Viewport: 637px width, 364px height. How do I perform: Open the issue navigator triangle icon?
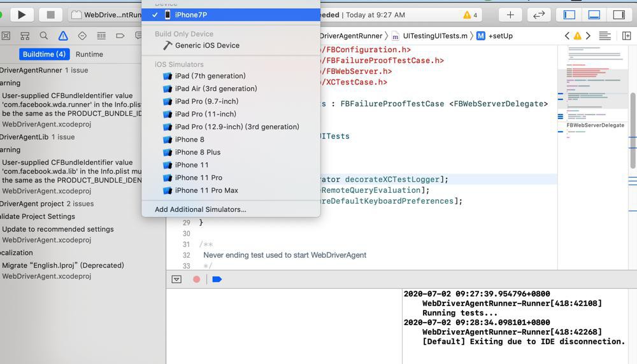63,36
